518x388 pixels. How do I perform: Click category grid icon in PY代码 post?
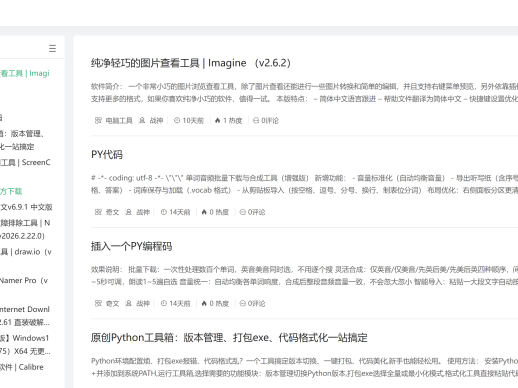[98, 212]
